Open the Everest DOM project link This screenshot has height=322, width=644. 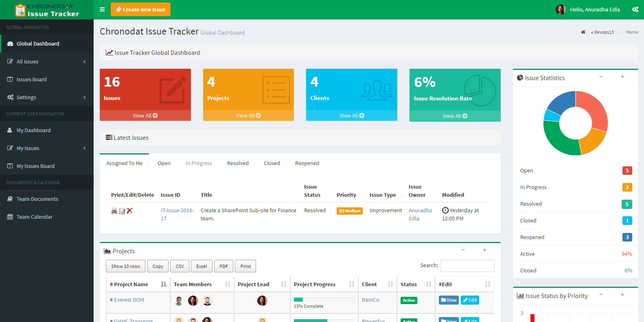129,300
